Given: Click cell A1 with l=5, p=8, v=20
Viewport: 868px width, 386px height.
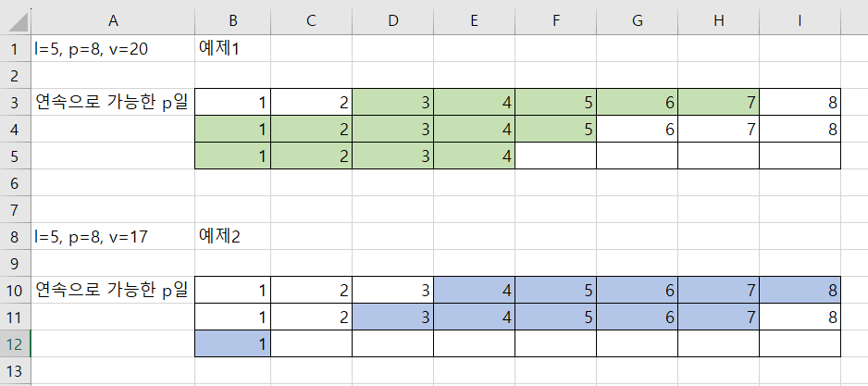Looking at the screenshot, I should (x=113, y=49).
